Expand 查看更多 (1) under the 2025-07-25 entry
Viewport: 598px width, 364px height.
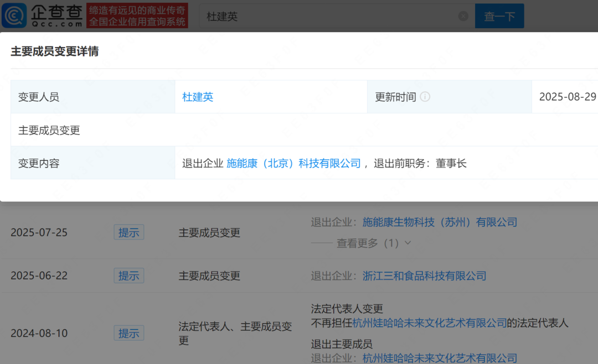(374, 243)
